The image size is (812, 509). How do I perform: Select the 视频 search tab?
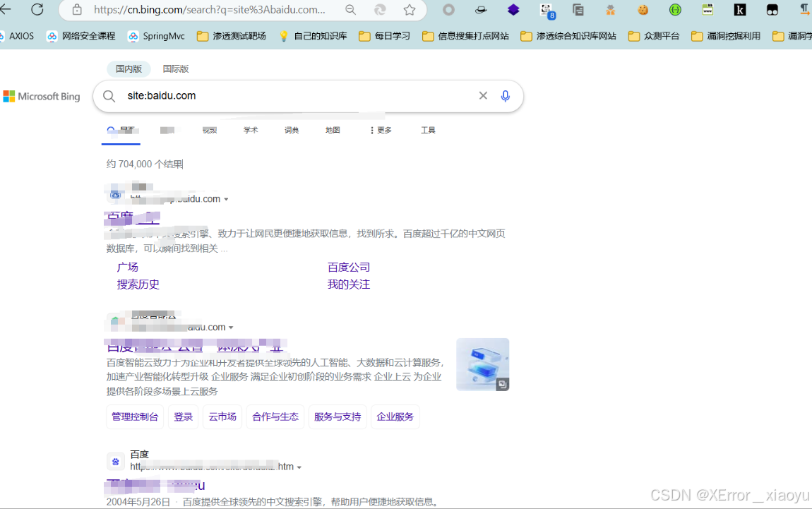(x=210, y=130)
